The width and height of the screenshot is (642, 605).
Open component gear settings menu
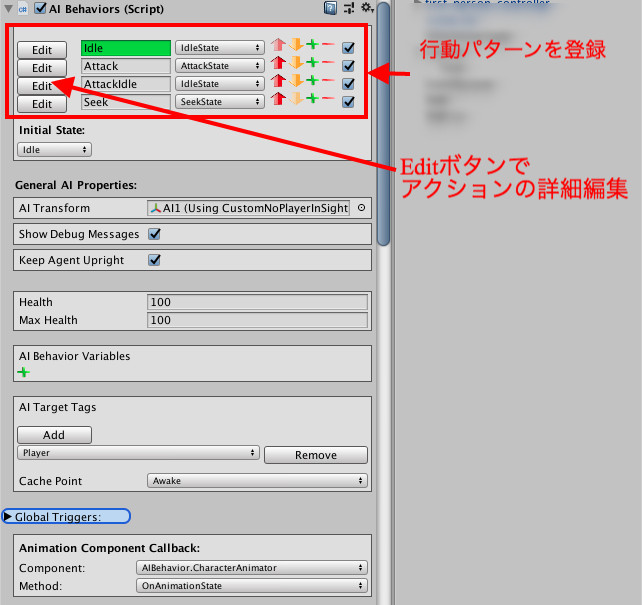[x=367, y=8]
